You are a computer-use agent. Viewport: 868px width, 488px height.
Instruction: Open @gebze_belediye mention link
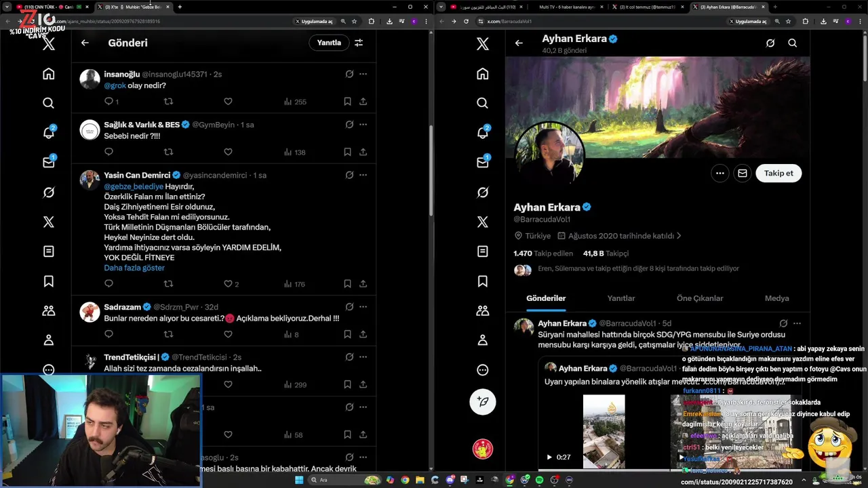tap(134, 186)
